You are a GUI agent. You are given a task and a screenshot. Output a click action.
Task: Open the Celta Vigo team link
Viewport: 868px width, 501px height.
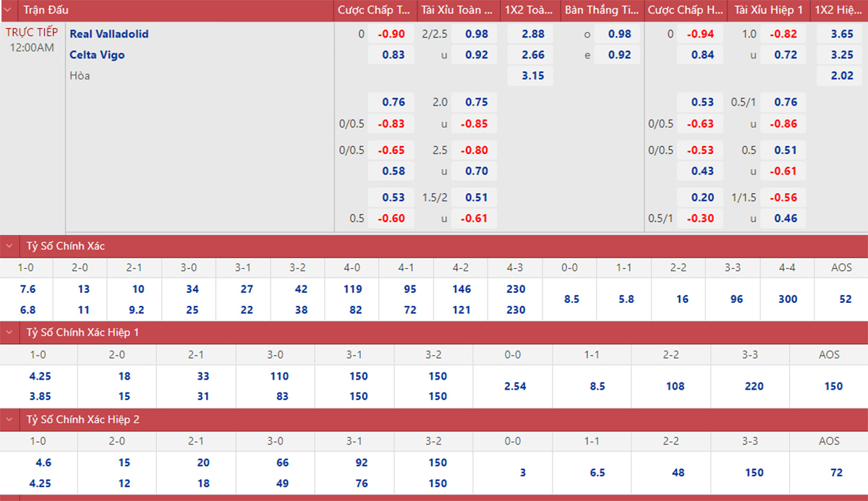tap(97, 55)
